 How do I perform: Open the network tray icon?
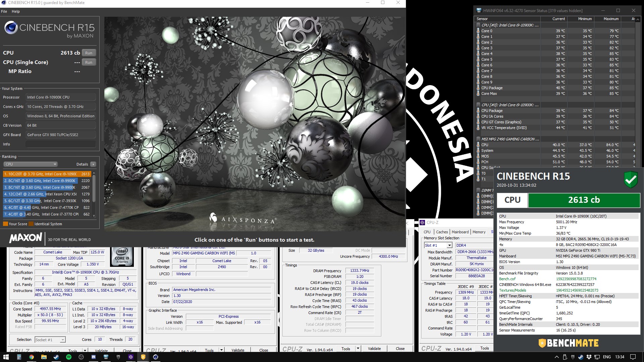597,357
